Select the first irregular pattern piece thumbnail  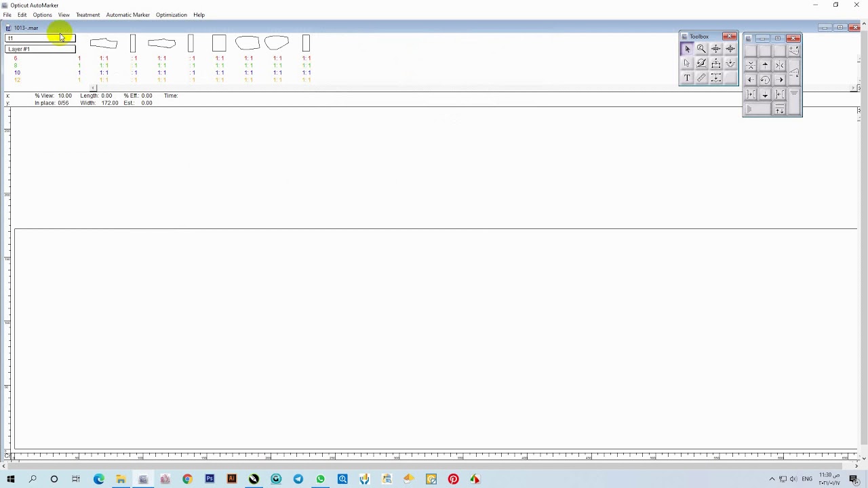tap(104, 43)
